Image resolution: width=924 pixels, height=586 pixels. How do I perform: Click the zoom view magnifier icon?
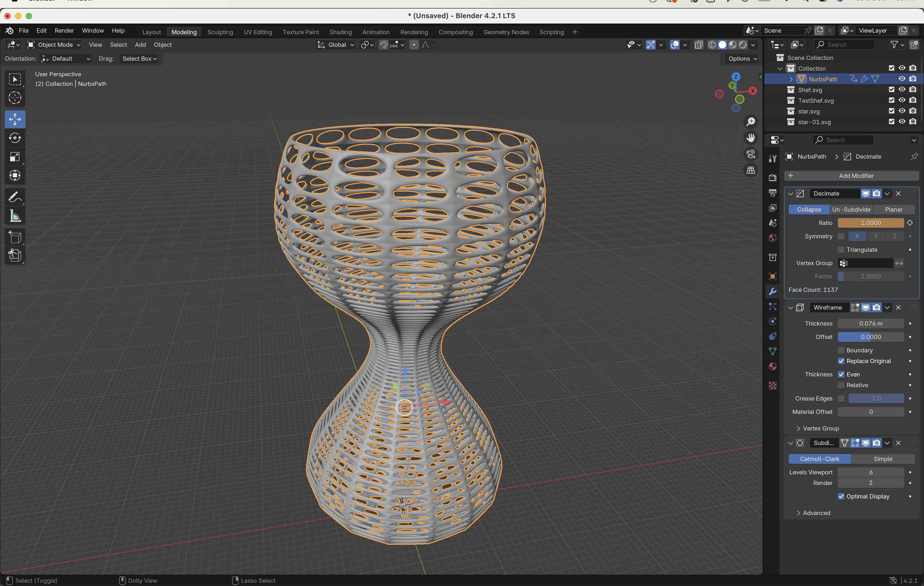pos(750,122)
